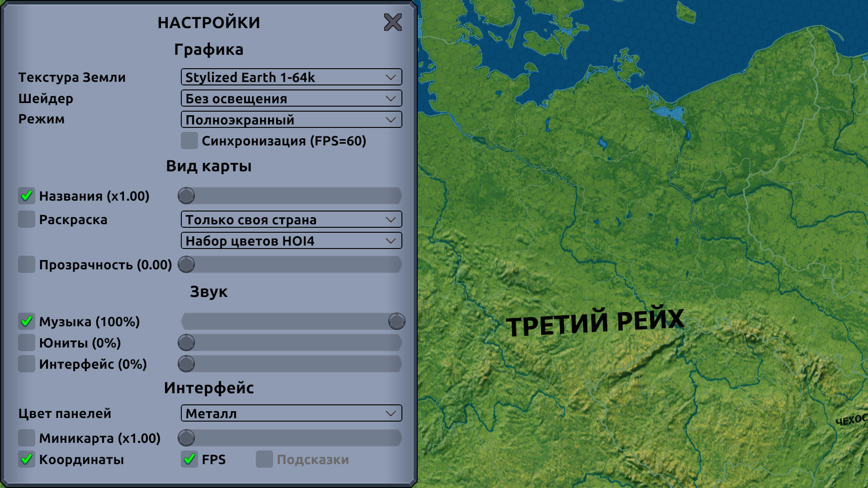Toggle the FPS display checkbox

tap(189, 459)
